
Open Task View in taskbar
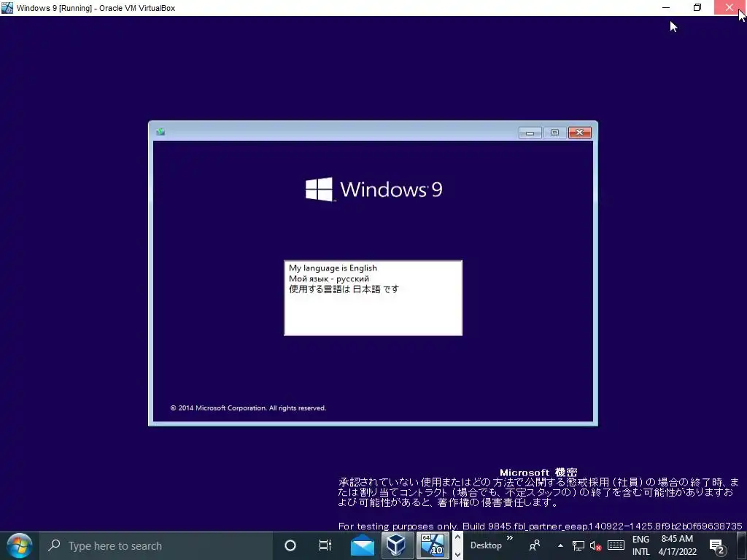pos(325,545)
